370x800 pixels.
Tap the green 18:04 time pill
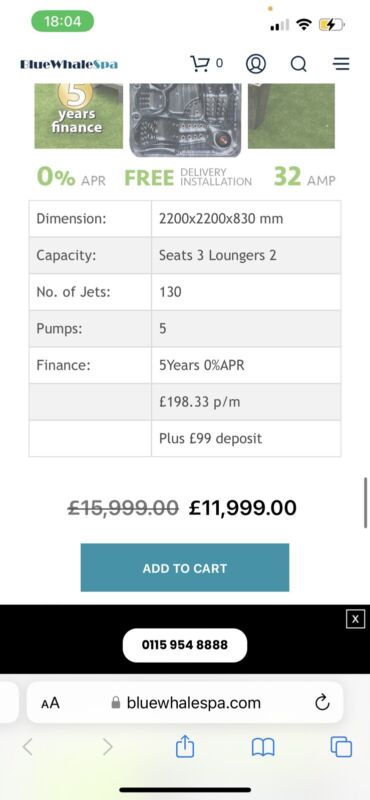point(63,22)
